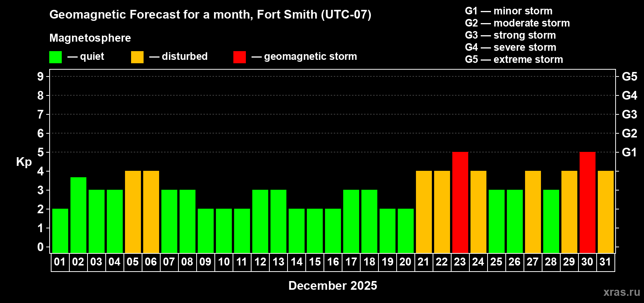Click the December 2025 month label

333,286
